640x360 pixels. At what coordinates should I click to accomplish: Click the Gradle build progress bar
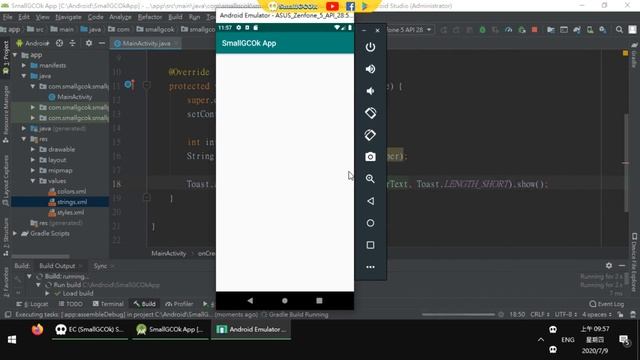coord(458,315)
